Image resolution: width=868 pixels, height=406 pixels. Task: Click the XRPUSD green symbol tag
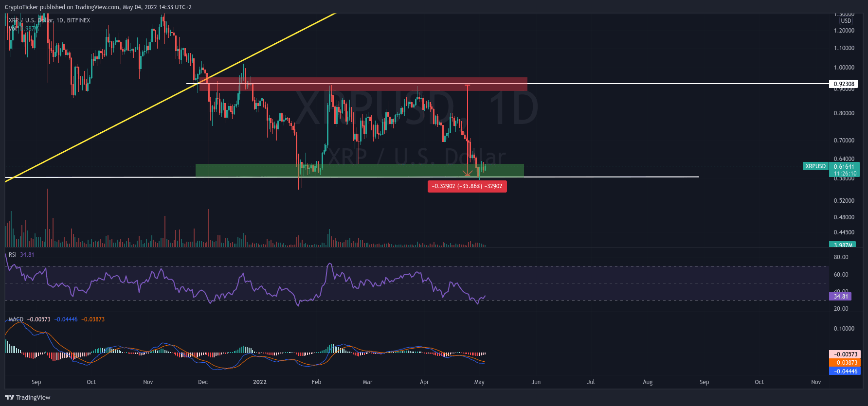815,166
